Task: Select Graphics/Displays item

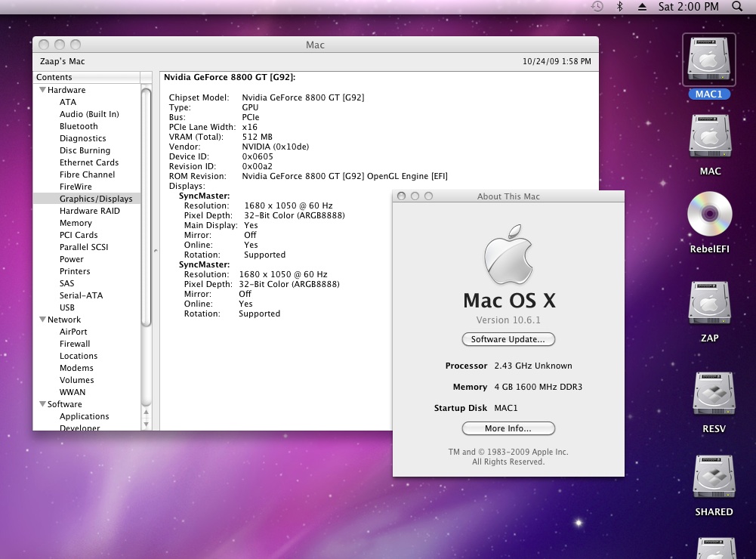Action: 87,198
